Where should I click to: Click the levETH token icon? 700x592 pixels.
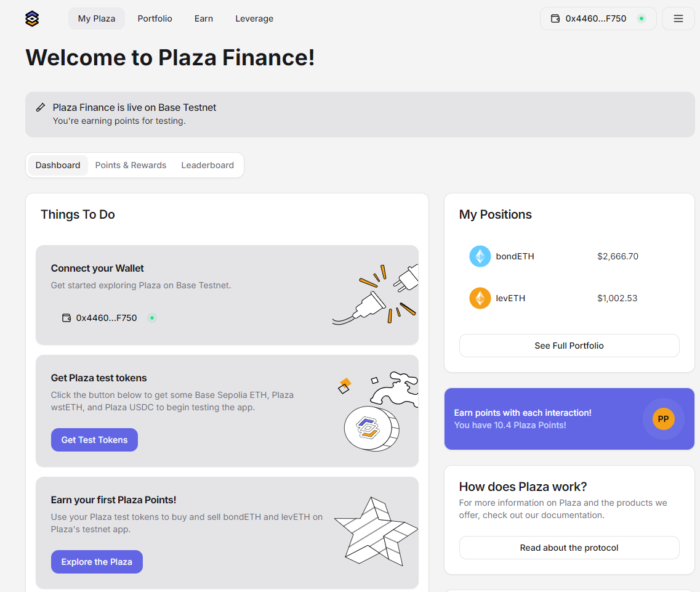(x=480, y=298)
